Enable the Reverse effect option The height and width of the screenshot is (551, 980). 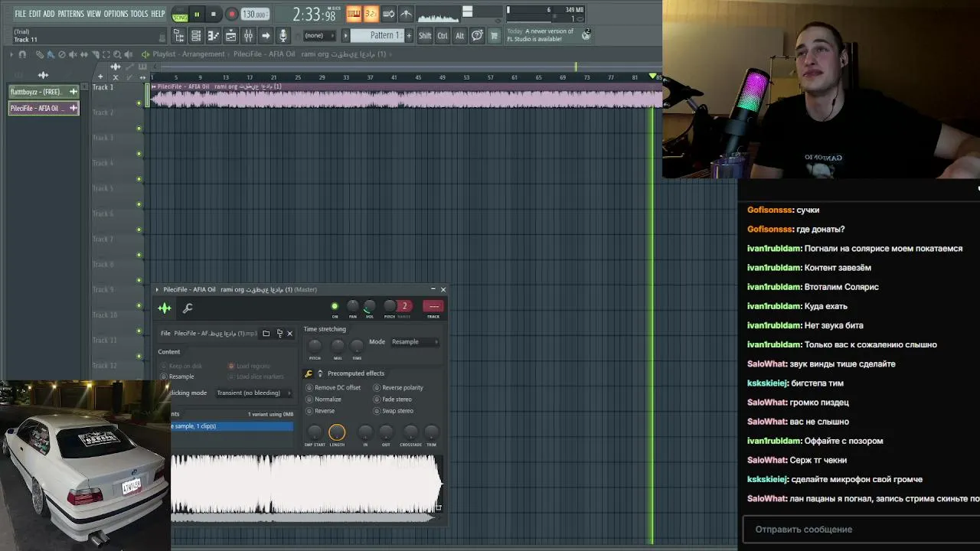tap(321, 411)
